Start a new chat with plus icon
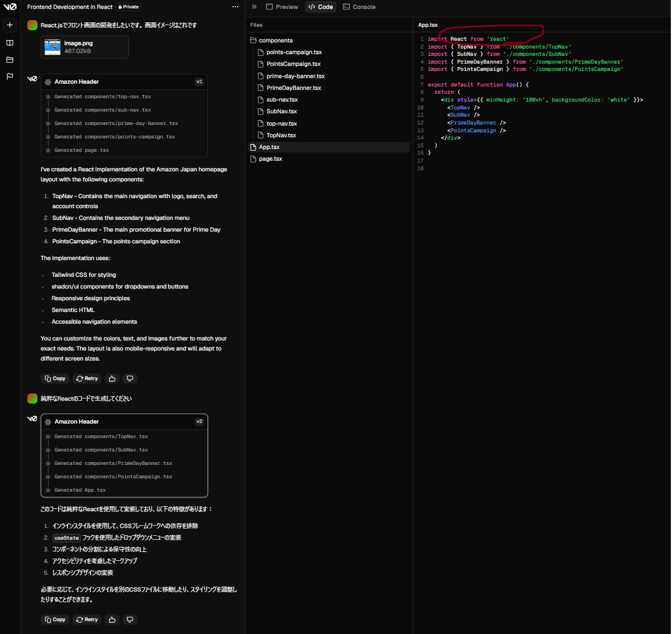Image resolution: width=672 pixels, height=634 pixels. pos(9,25)
